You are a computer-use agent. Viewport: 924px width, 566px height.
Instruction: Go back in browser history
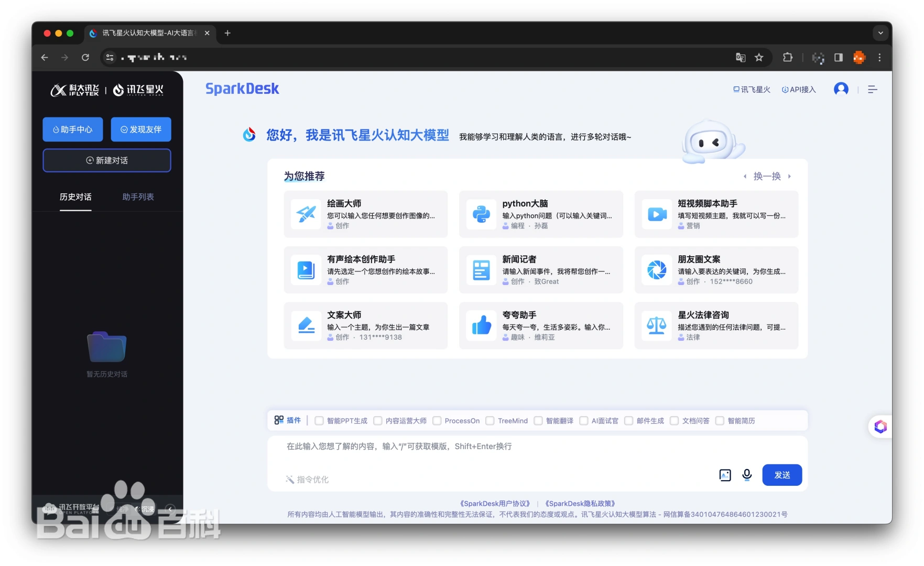click(x=45, y=58)
